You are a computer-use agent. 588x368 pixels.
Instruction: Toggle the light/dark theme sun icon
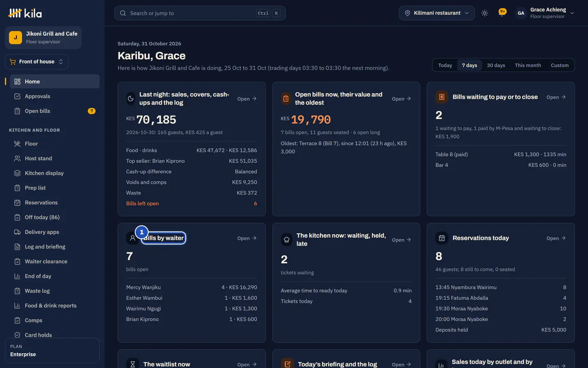click(485, 13)
